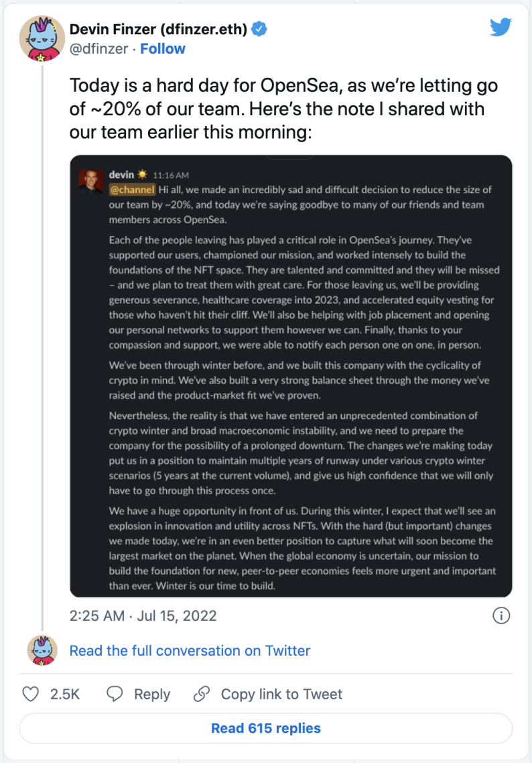Click the tweet text about OpenSea layoffs

[284, 109]
